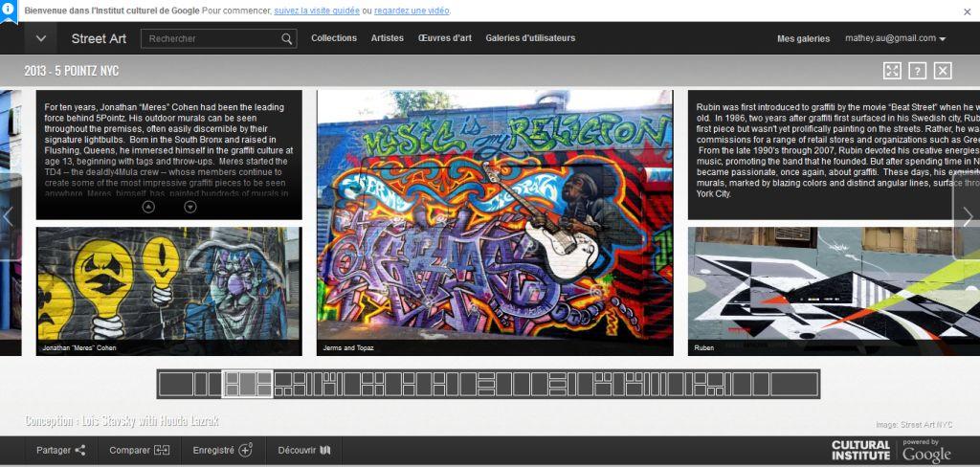Go to the previous gallery panel
Image resolution: width=980 pixels, height=467 pixels.
(x=10, y=216)
